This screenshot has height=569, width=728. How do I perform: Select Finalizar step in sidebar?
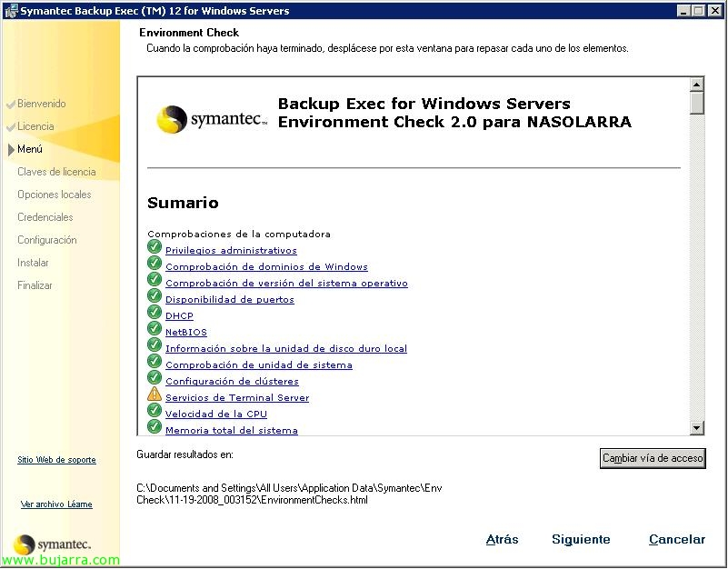coord(35,285)
